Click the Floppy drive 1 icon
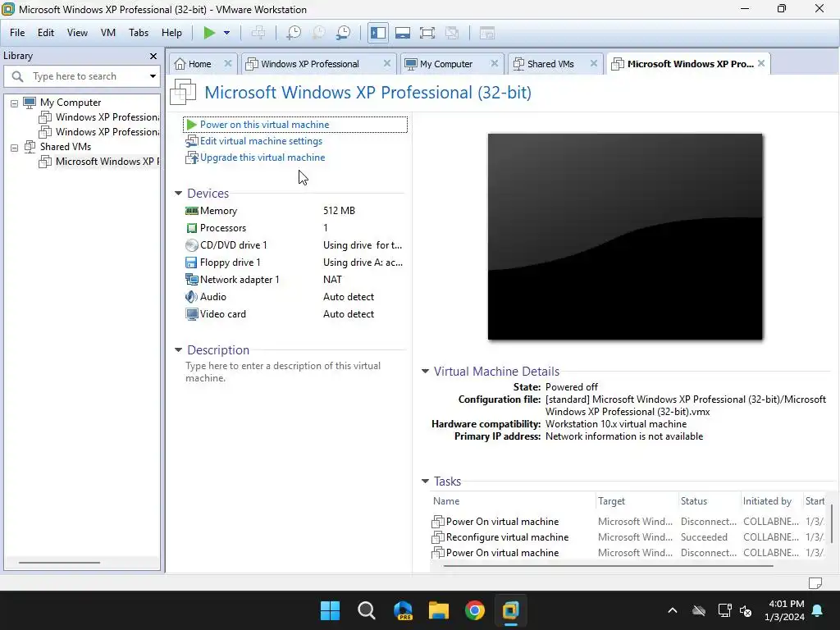This screenshot has width=840, height=630. [x=191, y=262]
